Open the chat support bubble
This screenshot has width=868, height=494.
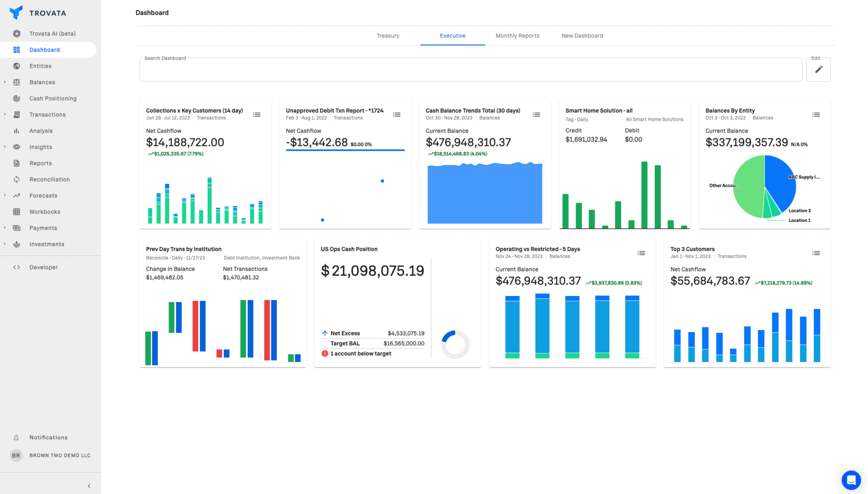[x=851, y=480]
